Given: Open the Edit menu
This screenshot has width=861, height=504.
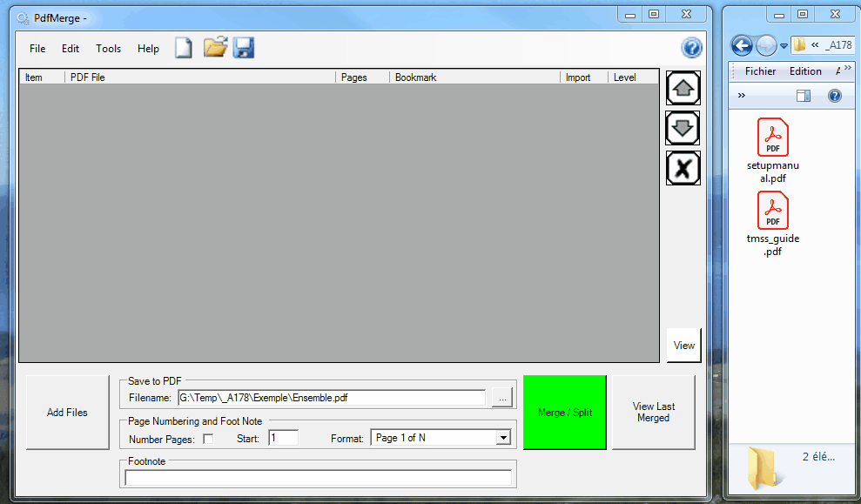Looking at the screenshot, I should (71, 49).
